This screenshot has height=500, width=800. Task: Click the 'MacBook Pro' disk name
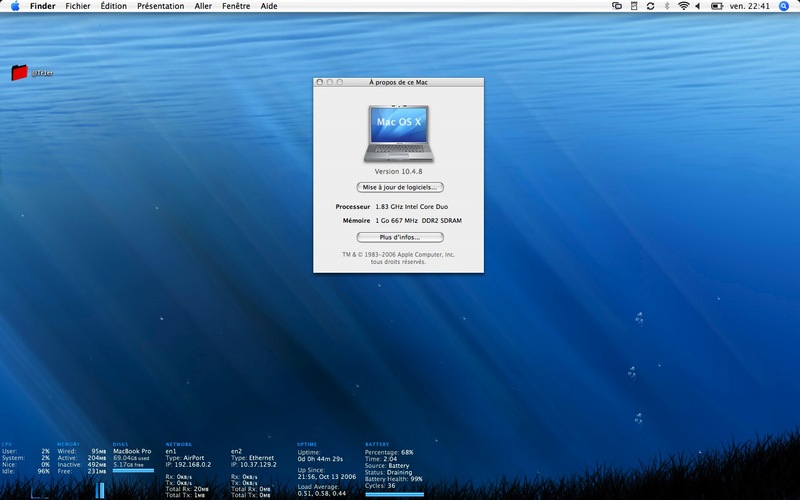pyautogui.click(x=132, y=451)
